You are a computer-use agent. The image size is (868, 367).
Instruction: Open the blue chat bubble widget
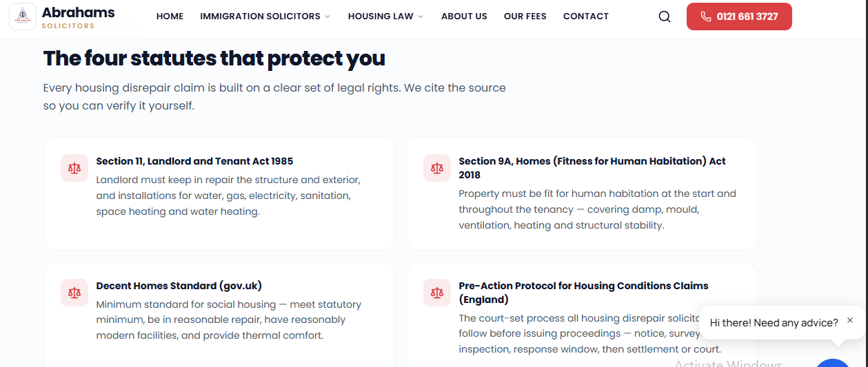click(833, 363)
